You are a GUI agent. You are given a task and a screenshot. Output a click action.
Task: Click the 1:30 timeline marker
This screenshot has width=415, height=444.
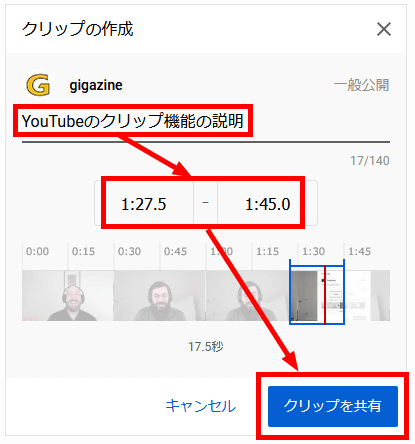point(313,251)
